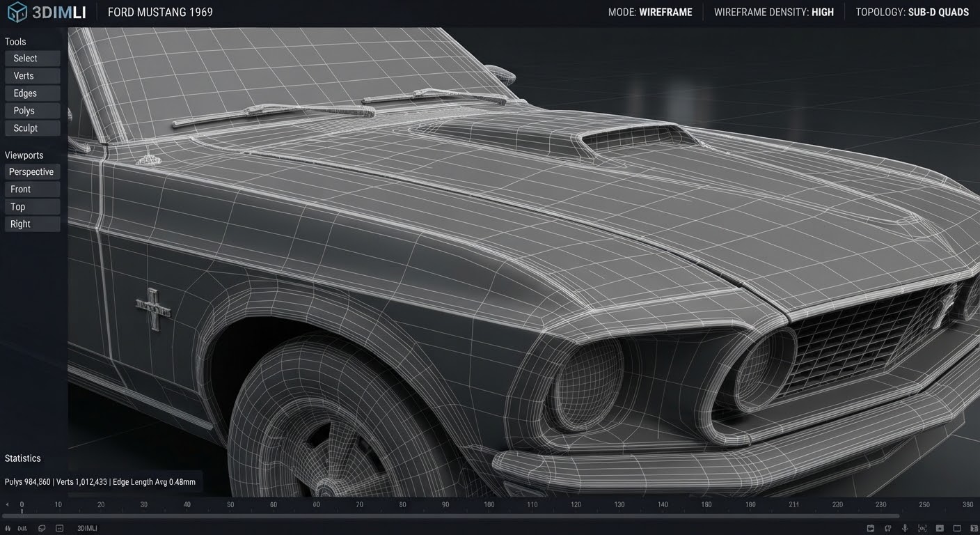The image size is (980, 535).
Task: Click the small square box icon beside the chat bubble
Action: [59, 529]
